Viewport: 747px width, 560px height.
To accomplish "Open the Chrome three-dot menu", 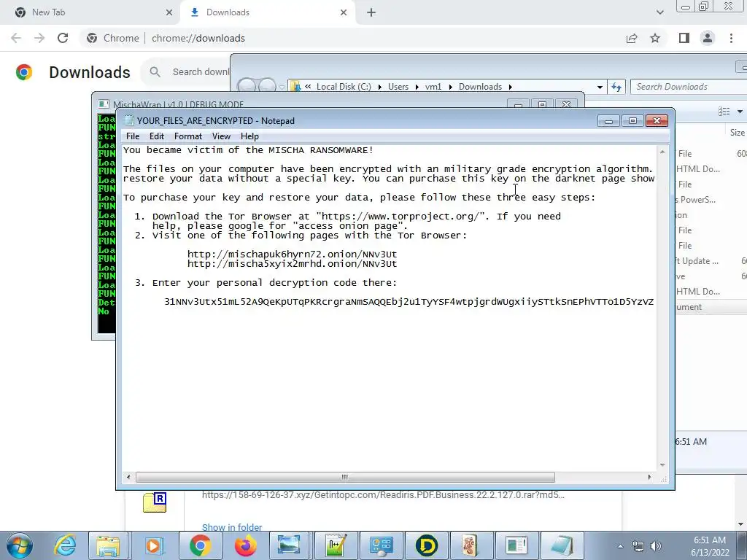I will pos(731,38).
